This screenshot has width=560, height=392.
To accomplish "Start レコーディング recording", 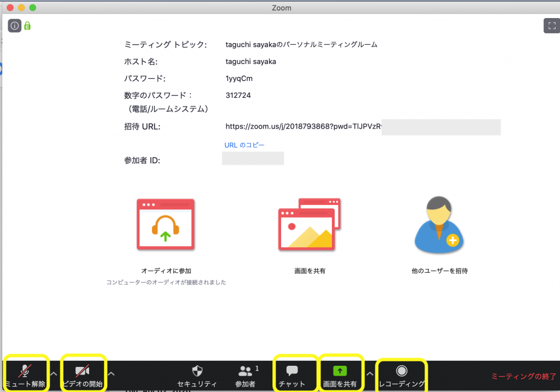I will pos(402,376).
